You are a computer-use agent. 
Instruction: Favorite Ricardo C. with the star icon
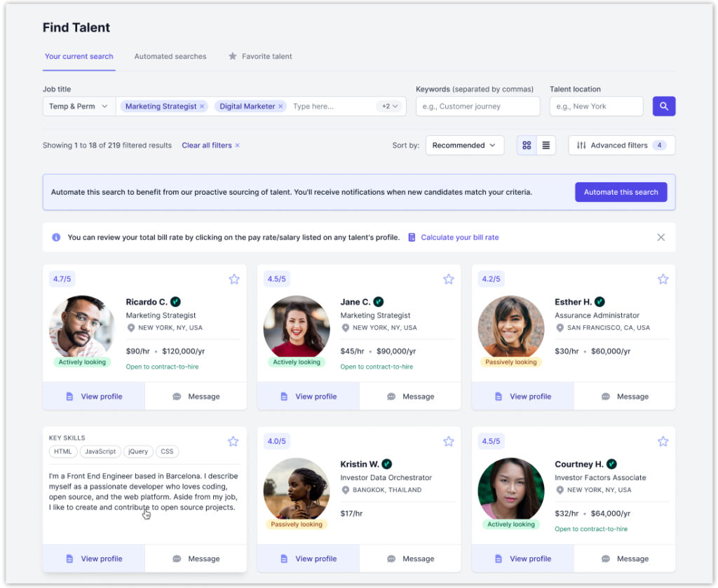point(234,279)
